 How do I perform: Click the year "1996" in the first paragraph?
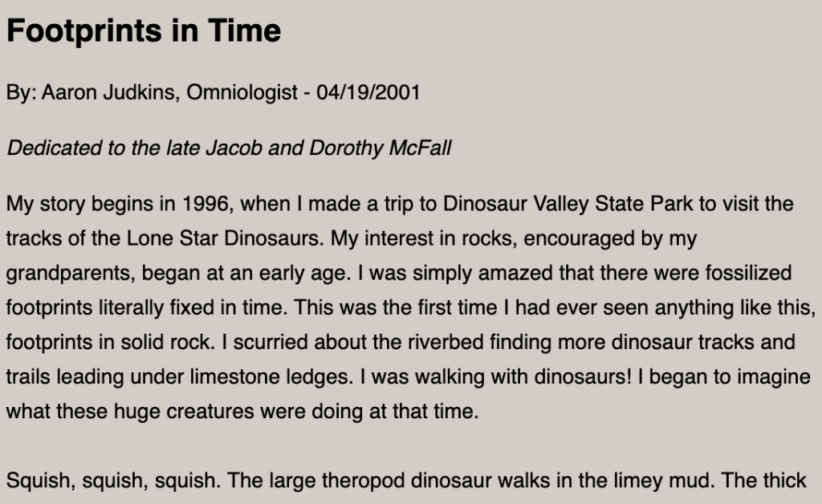(205, 203)
